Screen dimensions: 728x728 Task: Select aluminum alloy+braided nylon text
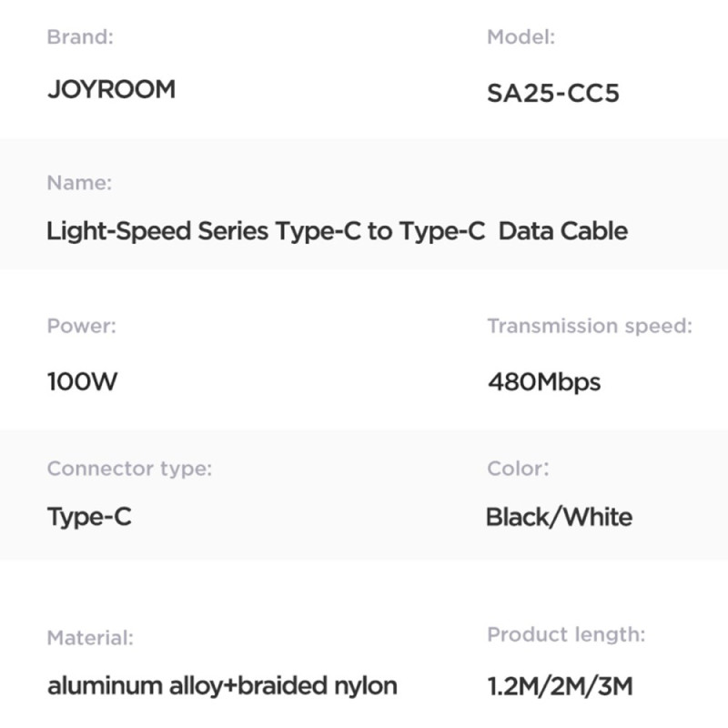[x=222, y=686]
